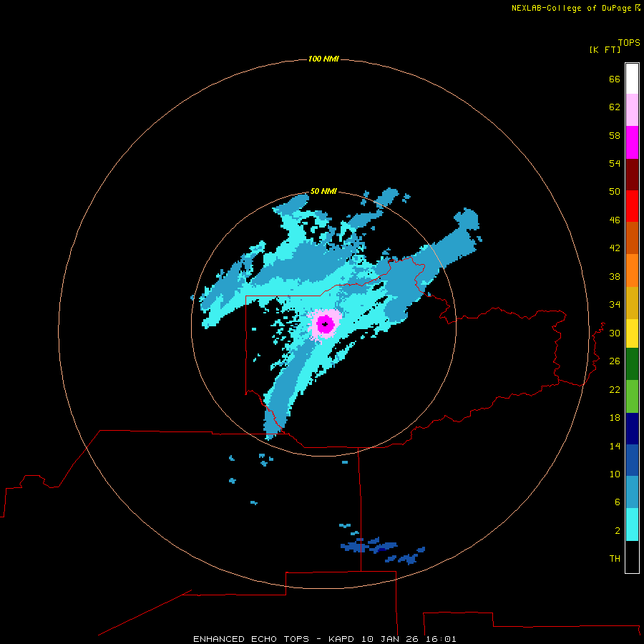Viewport: 644px width, 644px height.
Task: Click the '26' legend value
Action: [x=615, y=361]
